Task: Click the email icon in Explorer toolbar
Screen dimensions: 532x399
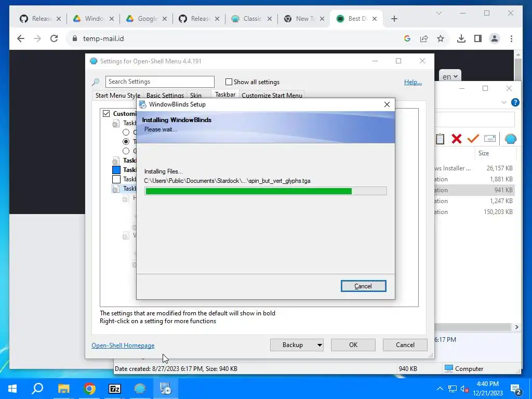Action: point(489,138)
